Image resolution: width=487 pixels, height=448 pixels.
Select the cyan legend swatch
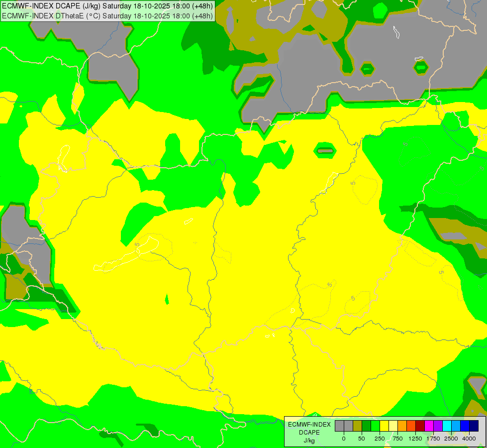tap(447, 426)
